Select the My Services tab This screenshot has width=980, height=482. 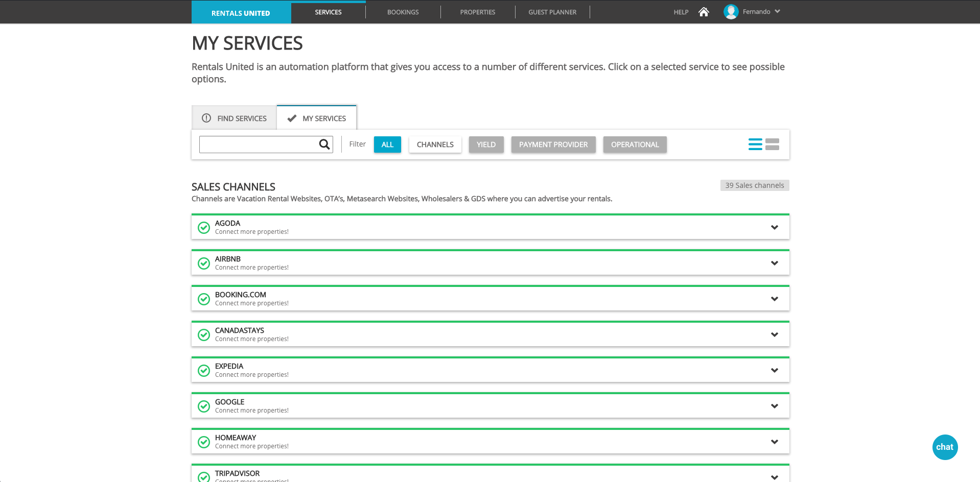tap(317, 118)
